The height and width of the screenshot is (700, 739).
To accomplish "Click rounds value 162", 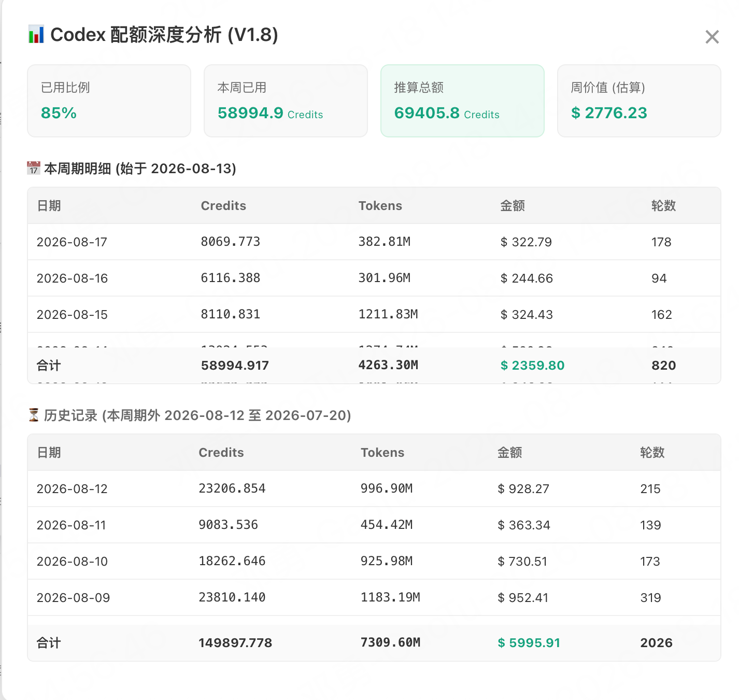I will tap(661, 315).
